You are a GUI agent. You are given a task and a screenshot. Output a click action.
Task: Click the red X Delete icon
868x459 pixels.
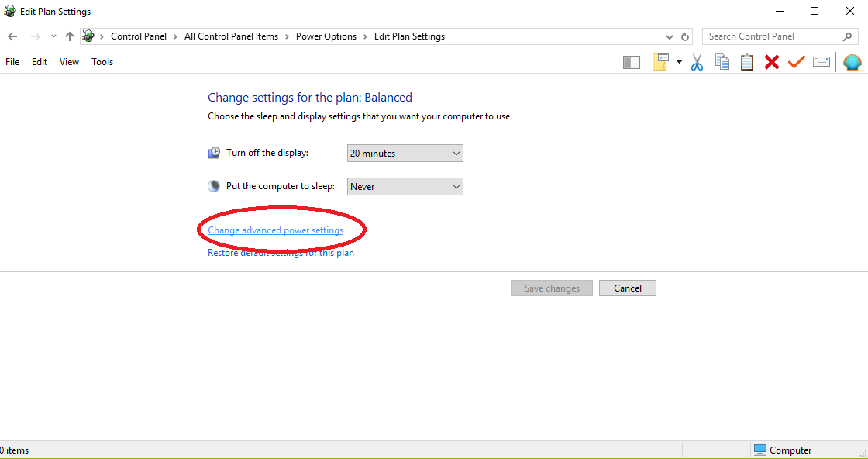click(x=772, y=62)
